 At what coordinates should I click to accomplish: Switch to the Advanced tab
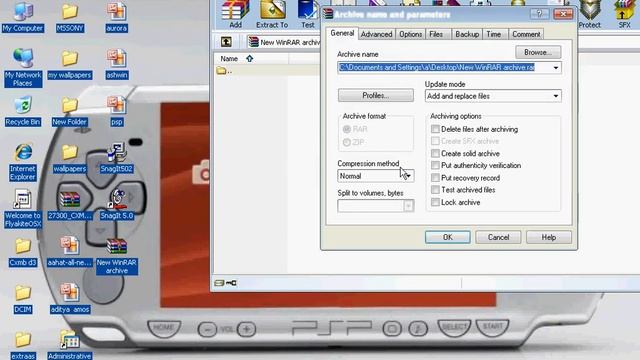click(x=376, y=34)
